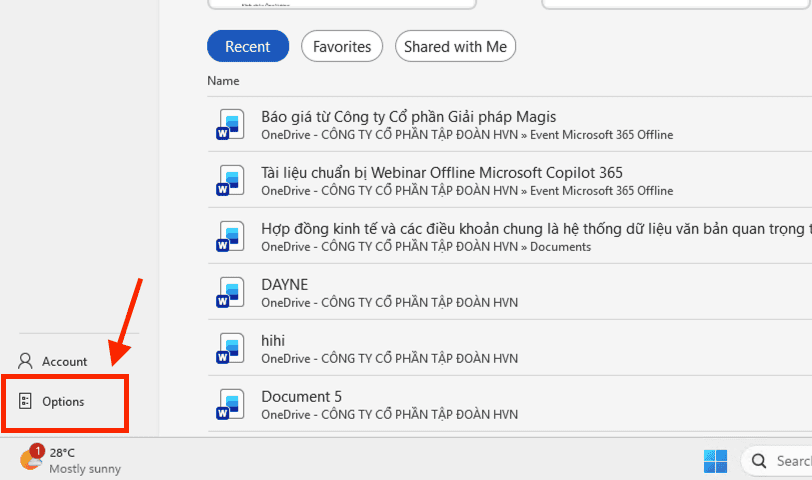Click the Options list icon
The height and width of the screenshot is (480, 812).
tap(25, 401)
